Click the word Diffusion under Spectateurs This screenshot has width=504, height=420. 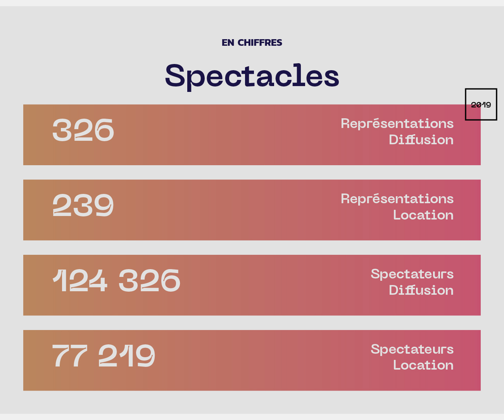tap(421, 290)
